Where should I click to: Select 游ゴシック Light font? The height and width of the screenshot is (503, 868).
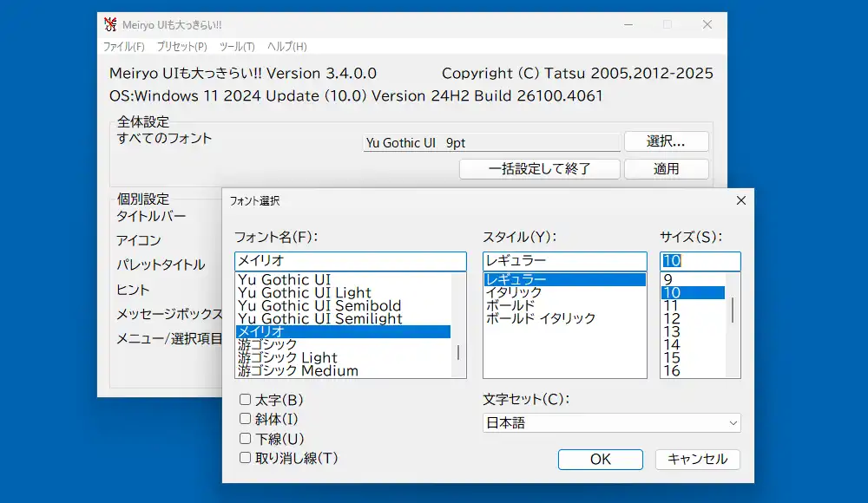point(343,357)
